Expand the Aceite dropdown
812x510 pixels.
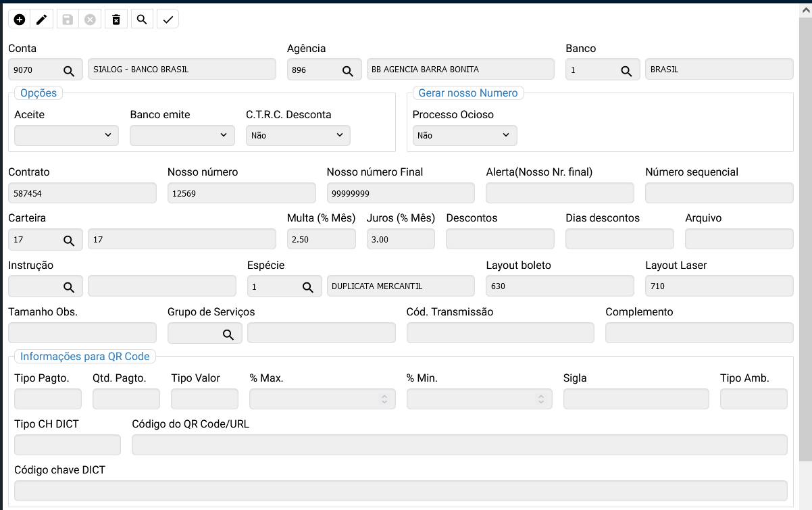(66, 135)
